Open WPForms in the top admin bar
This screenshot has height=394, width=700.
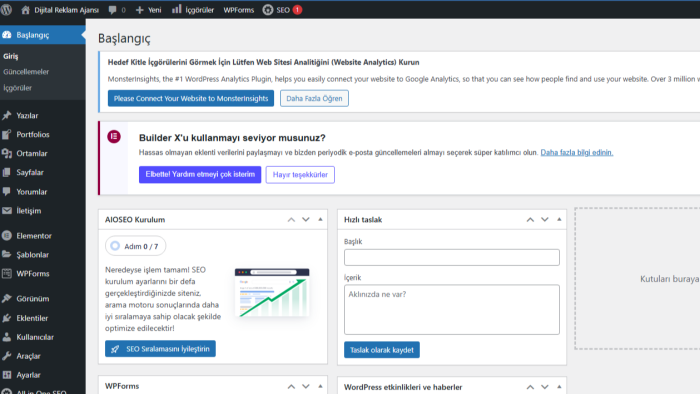(238, 10)
